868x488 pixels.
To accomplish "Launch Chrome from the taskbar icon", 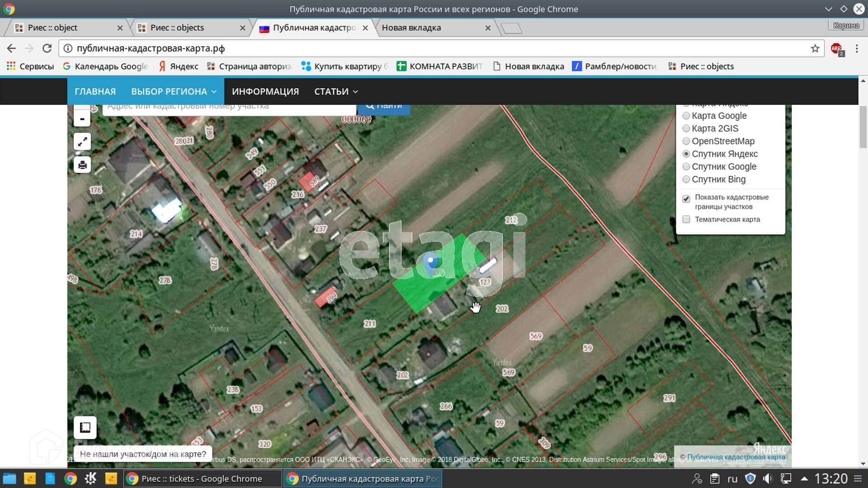I will click(x=70, y=479).
